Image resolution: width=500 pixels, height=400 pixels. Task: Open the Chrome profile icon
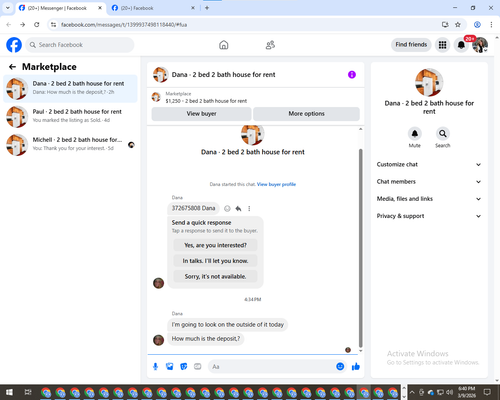[477, 25]
